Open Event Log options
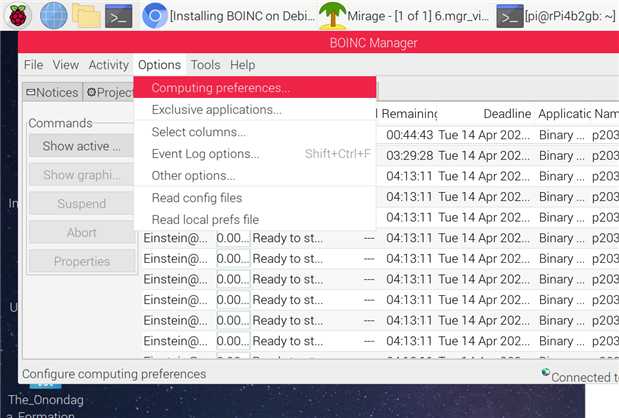 (x=206, y=154)
